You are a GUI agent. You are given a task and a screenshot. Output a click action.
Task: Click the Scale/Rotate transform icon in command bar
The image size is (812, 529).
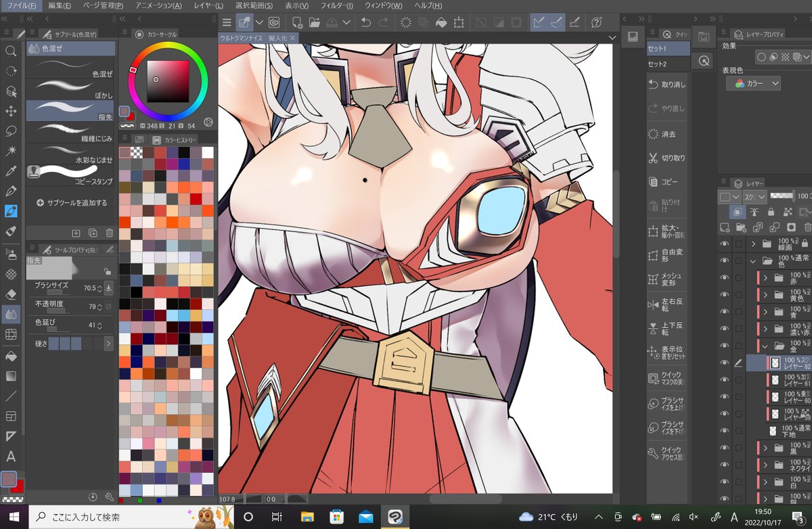point(459,22)
